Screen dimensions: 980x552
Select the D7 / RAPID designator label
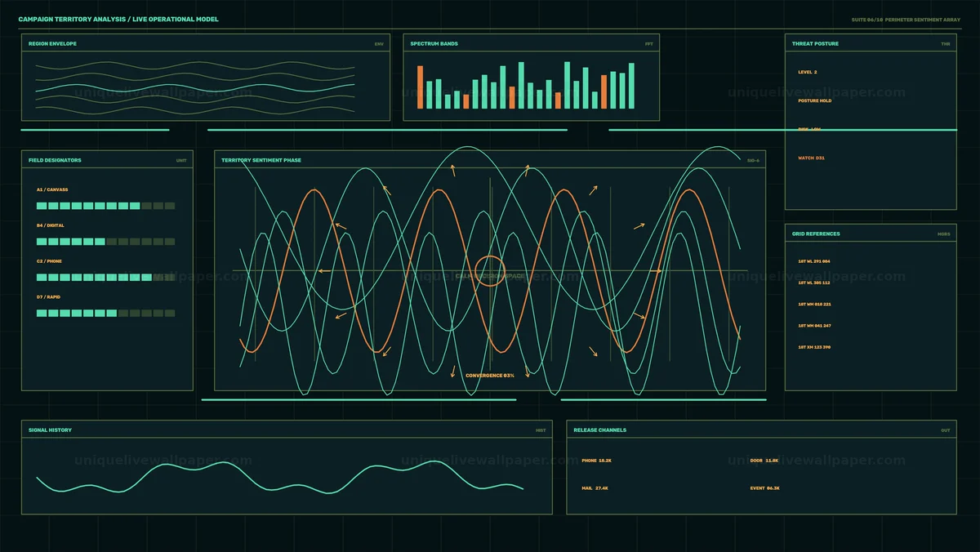49,297
